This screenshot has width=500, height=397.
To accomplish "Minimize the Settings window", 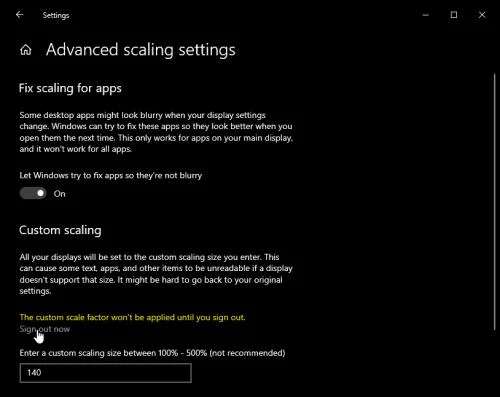I will 426,15.
